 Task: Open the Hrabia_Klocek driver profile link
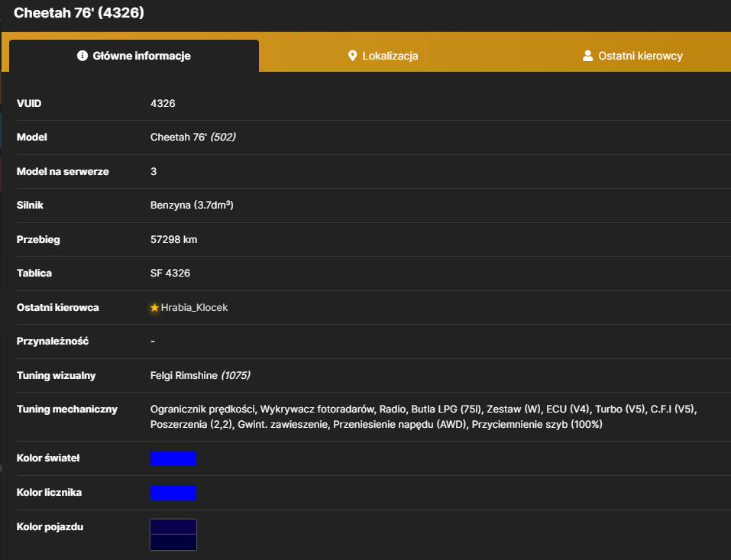click(195, 308)
